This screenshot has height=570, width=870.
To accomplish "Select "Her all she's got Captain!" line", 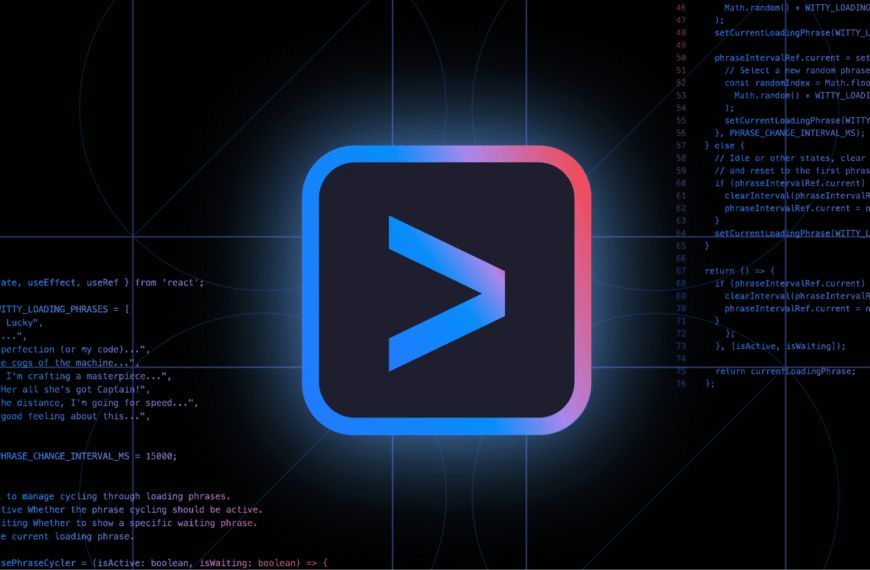I will coord(75,389).
